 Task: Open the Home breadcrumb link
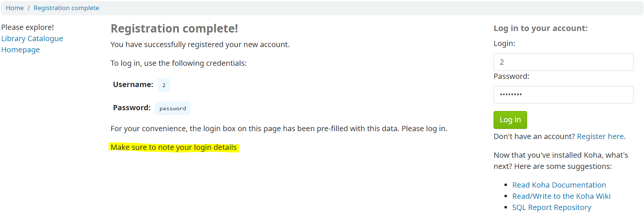[x=15, y=8]
